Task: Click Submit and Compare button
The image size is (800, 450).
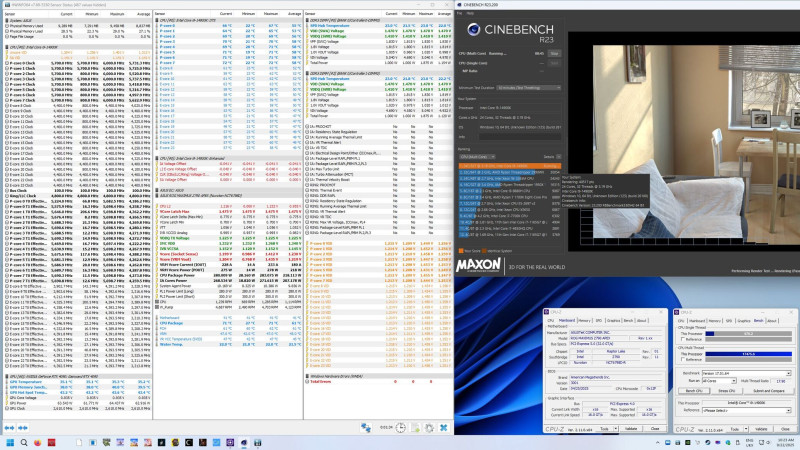Action: coord(768,391)
